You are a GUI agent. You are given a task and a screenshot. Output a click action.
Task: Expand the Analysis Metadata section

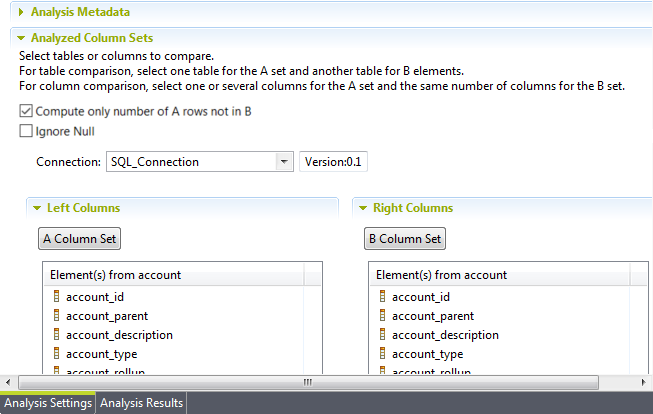tap(22, 12)
